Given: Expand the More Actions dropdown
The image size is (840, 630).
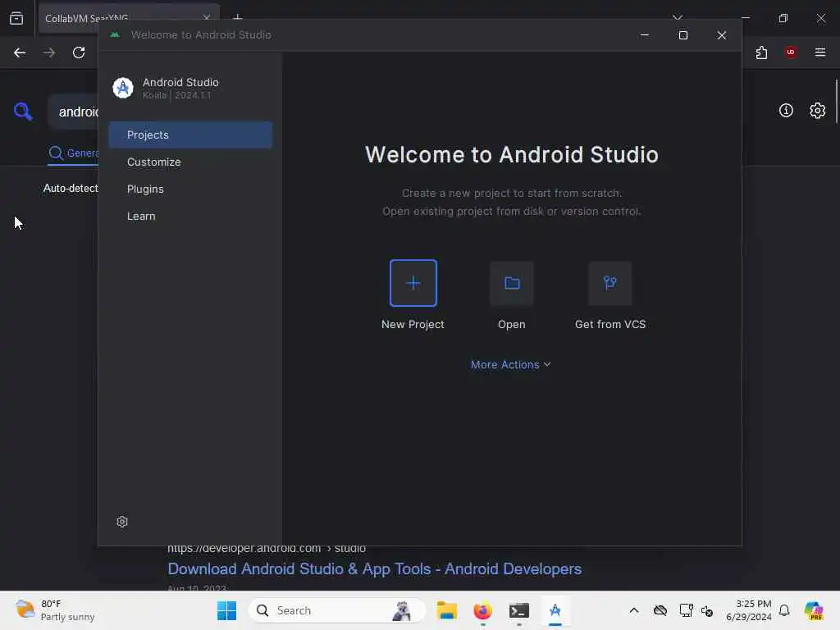Looking at the screenshot, I should [510, 365].
